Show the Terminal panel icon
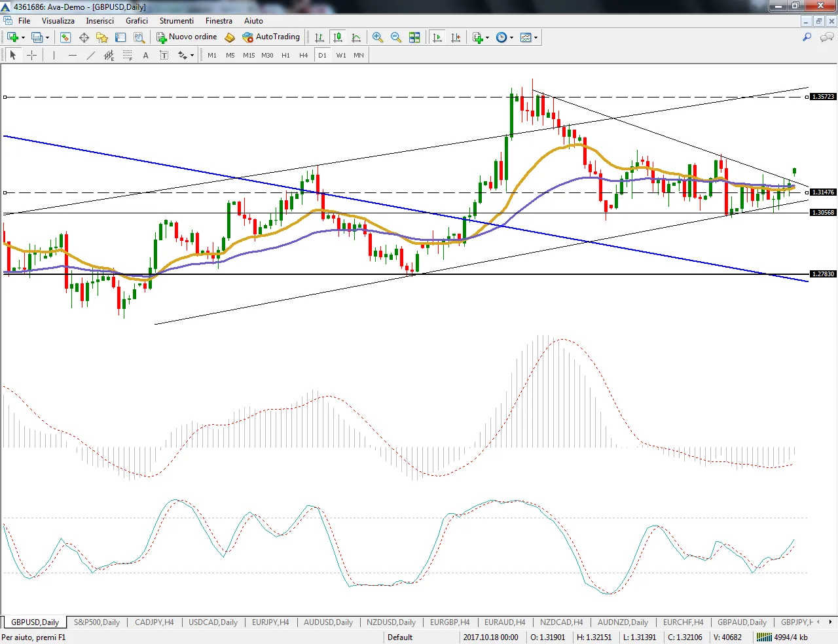Screen dimensions: 838x644 [120, 37]
